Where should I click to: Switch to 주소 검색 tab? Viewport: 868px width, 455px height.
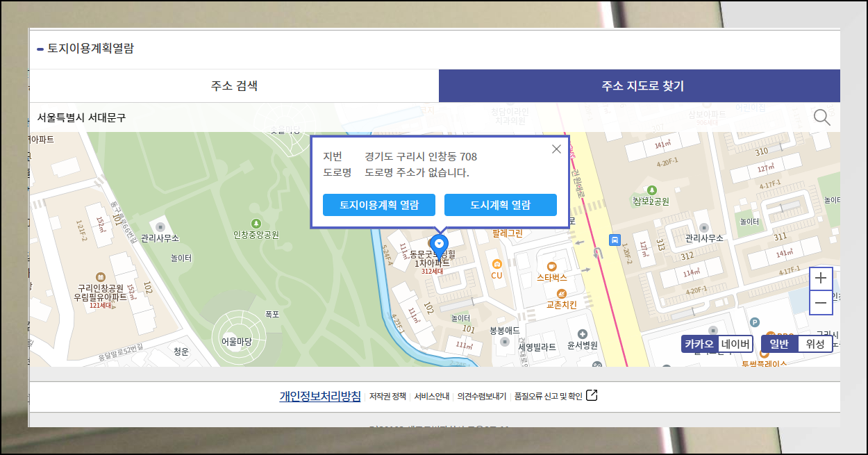[234, 86]
